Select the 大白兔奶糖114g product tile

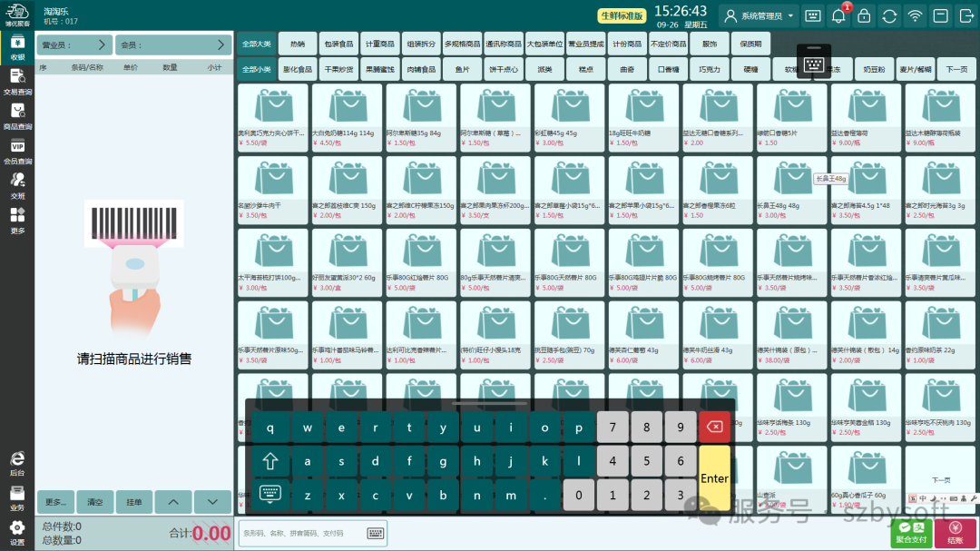tap(347, 118)
